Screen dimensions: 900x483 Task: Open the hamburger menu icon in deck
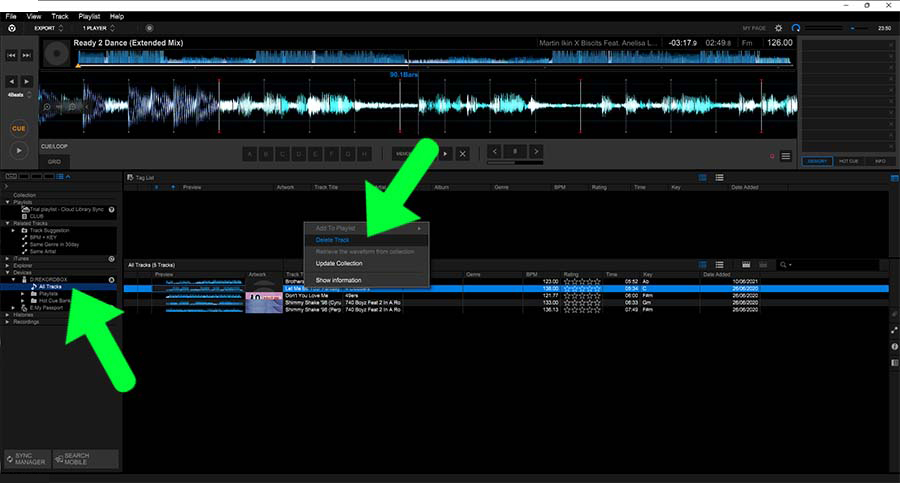[x=786, y=156]
